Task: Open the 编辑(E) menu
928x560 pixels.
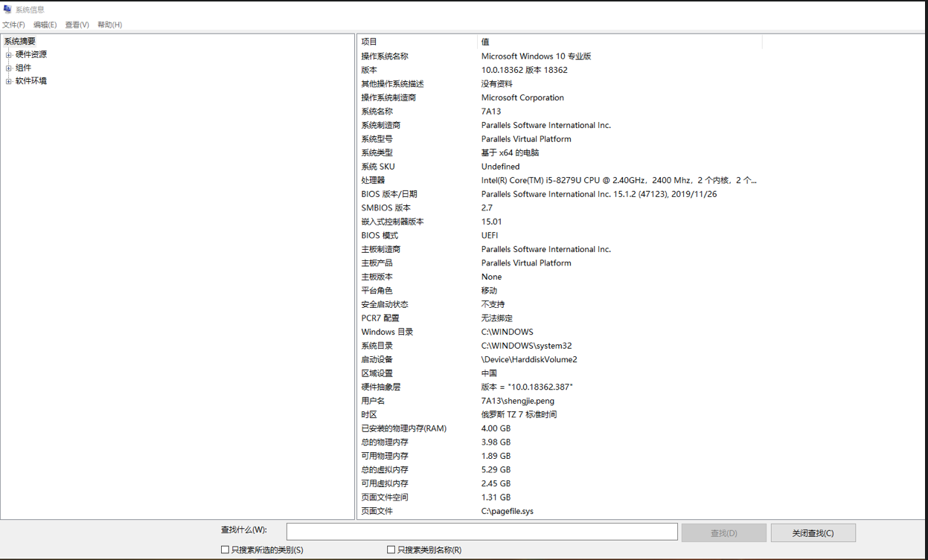Action: click(45, 25)
